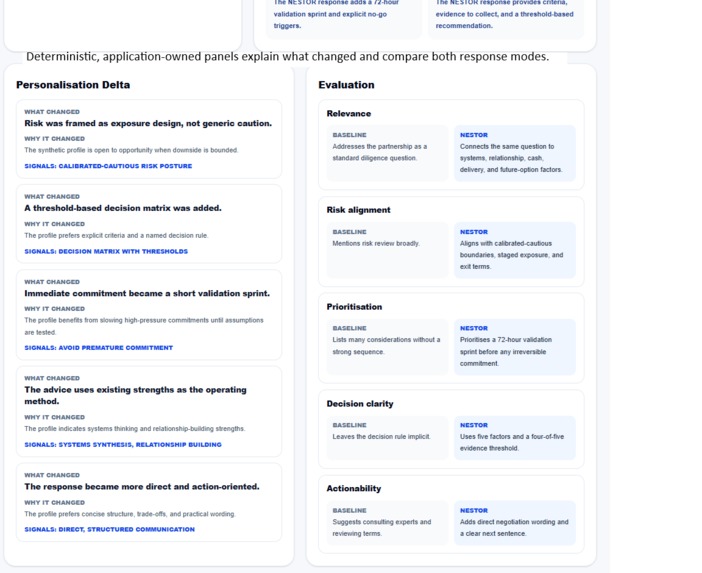Click the Prioritisation section heading
Screen dimensions: 702x573
(x=354, y=307)
